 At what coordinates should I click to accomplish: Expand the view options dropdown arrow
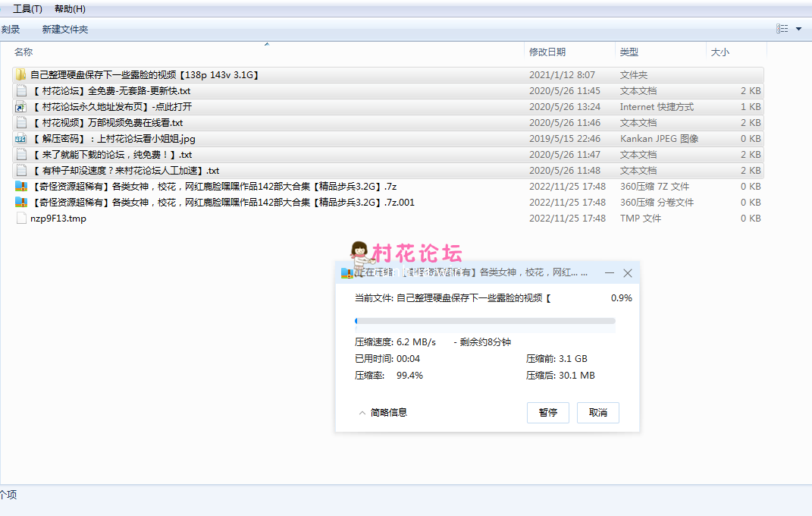798,29
